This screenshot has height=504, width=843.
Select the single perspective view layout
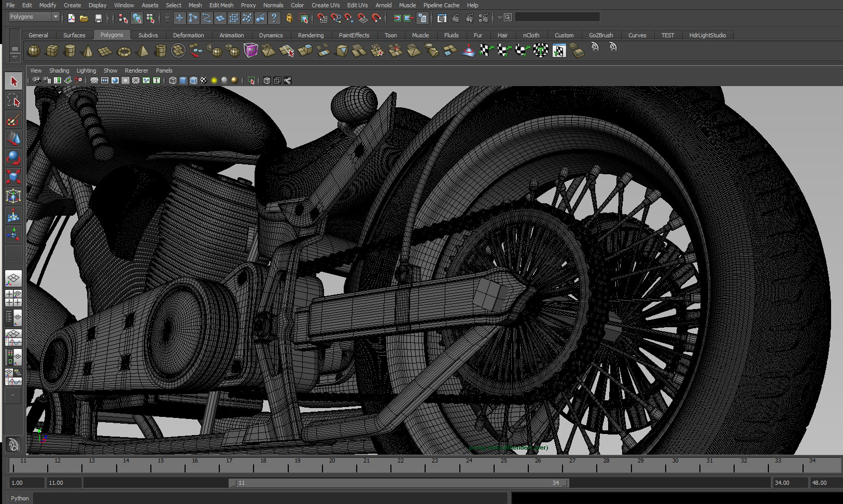click(x=13, y=279)
